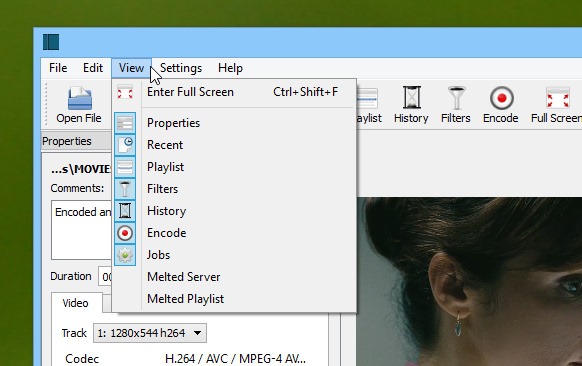This screenshot has height=366, width=582.
Task: Click the Playlist toolbar icon
Action: (367, 98)
